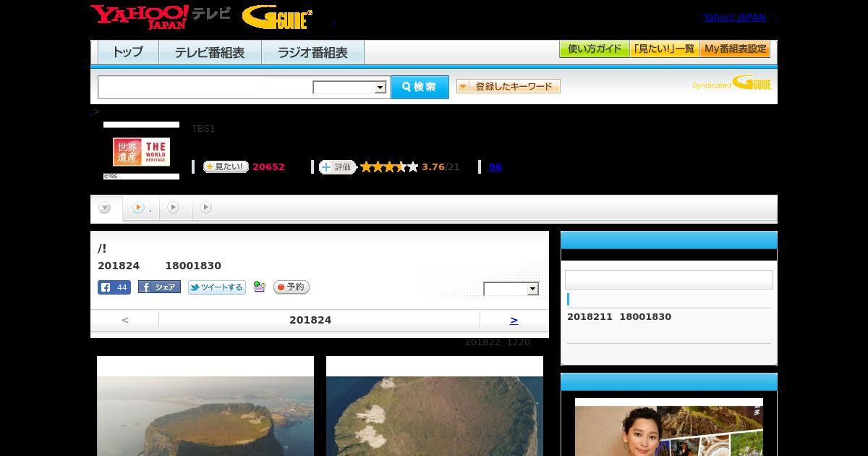Click the 評価 plus rating button
The width and height of the screenshot is (868, 456).
tap(338, 167)
